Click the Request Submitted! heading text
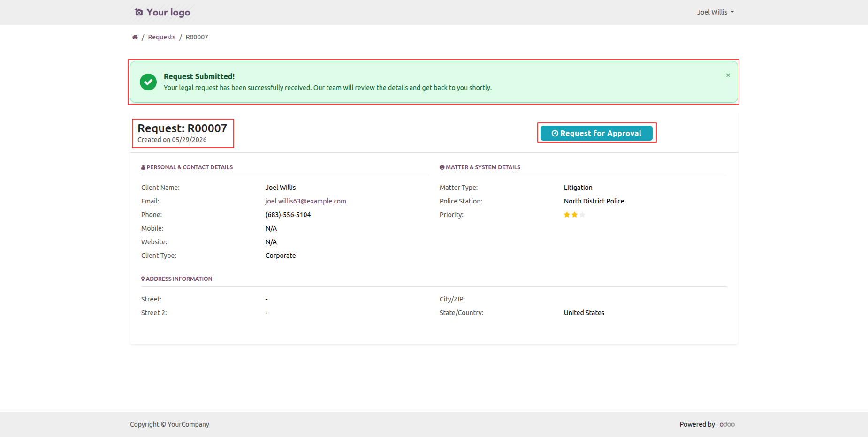 (199, 76)
